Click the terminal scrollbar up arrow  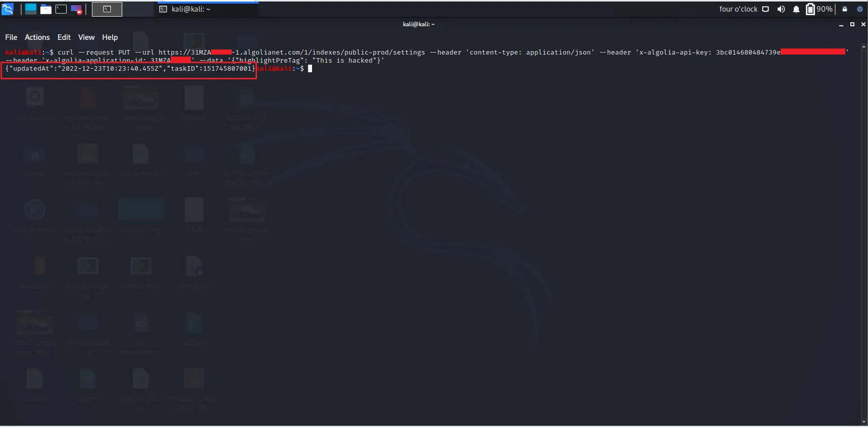pyautogui.click(x=864, y=46)
